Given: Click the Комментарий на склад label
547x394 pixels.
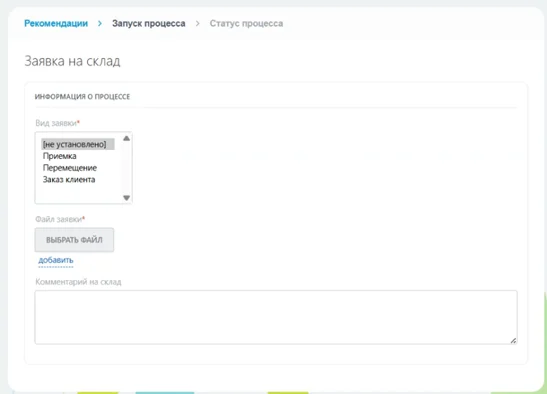Looking at the screenshot, I should click(78, 282).
